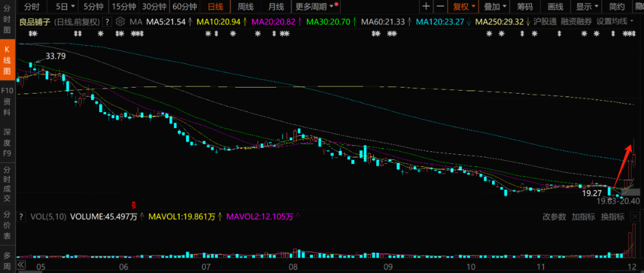Open 设置均线 dropdown

pos(615,22)
